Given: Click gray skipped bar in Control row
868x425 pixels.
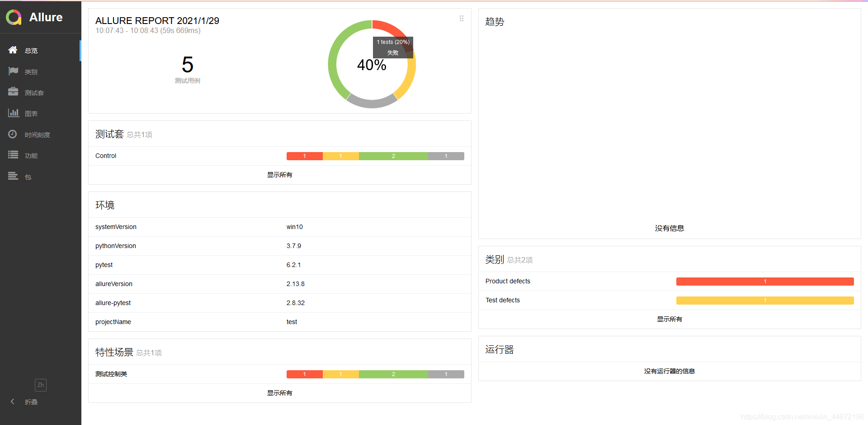Looking at the screenshot, I should tap(446, 156).
